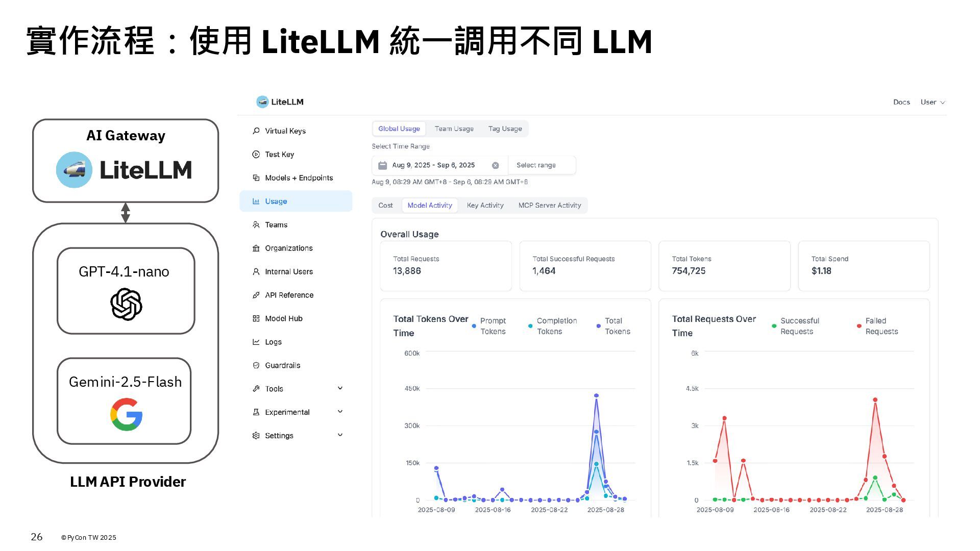Click the Usage bar chart icon
The height and width of the screenshot is (551, 980).
pyautogui.click(x=256, y=202)
